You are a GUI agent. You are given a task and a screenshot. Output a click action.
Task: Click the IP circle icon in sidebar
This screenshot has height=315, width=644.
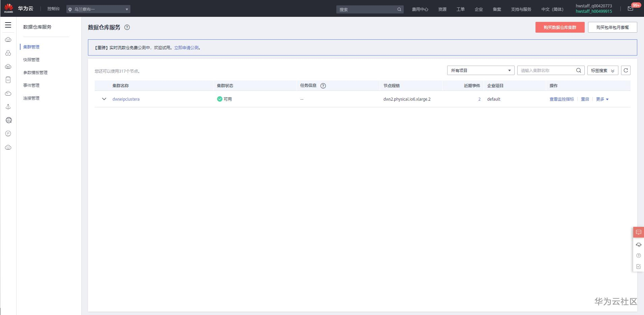(x=8, y=134)
